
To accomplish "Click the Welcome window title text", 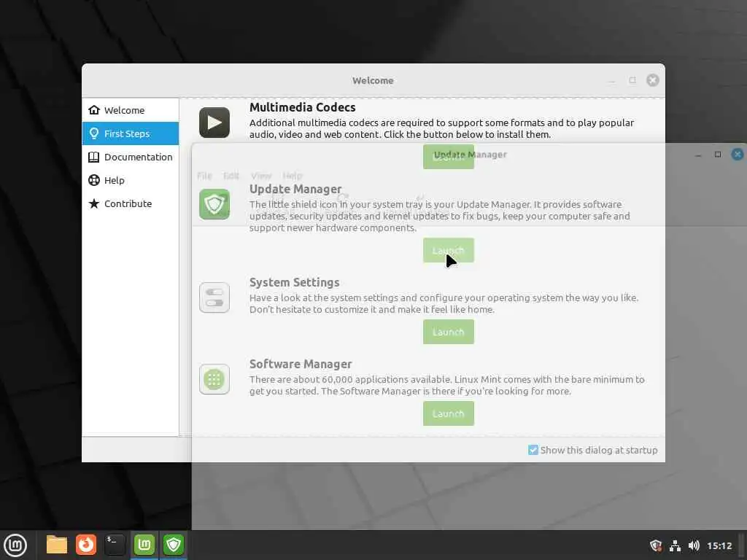I will click(373, 80).
